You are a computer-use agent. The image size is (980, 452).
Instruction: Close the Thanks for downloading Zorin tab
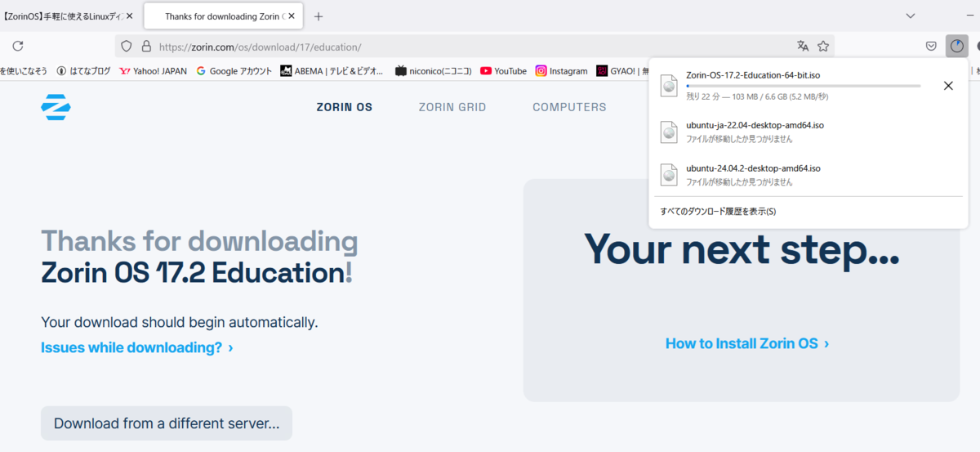[292, 16]
